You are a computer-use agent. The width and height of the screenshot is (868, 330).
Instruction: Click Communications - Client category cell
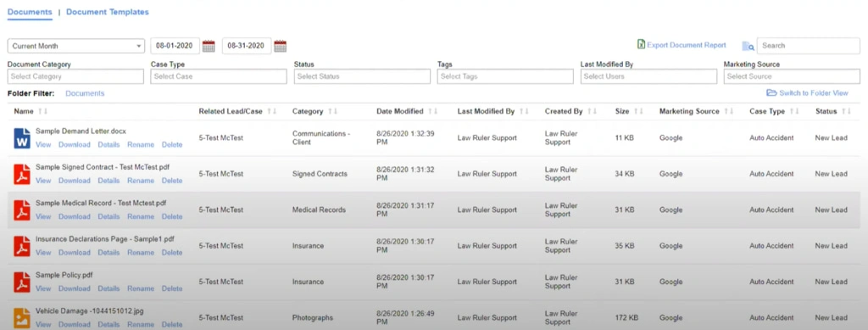click(x=321, y=138)
